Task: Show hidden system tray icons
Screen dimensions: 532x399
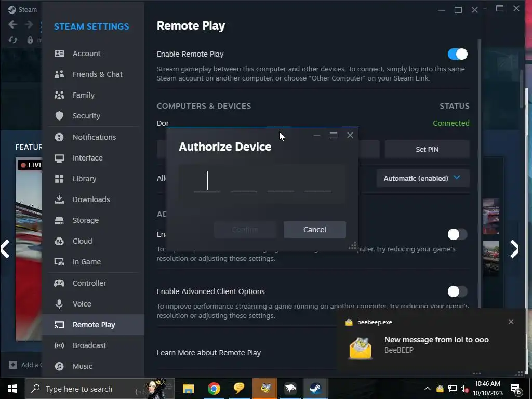Action: click(x=428, y=389)
